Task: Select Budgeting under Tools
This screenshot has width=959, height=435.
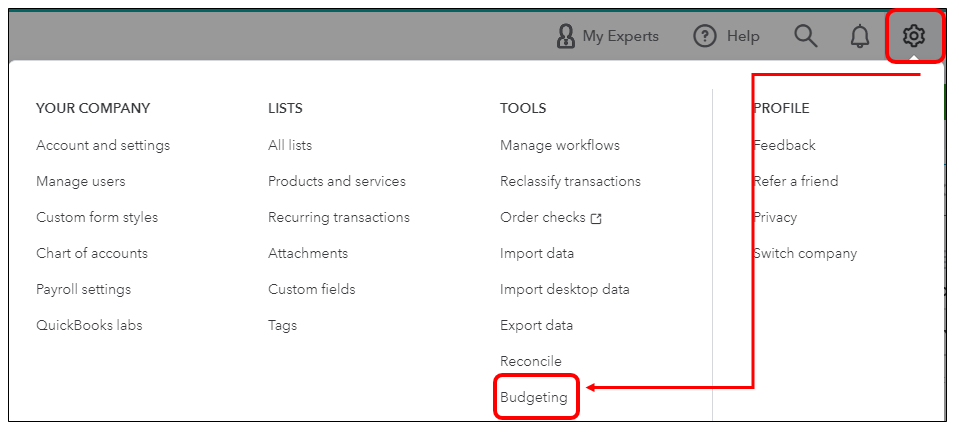Action: point(534,397)
